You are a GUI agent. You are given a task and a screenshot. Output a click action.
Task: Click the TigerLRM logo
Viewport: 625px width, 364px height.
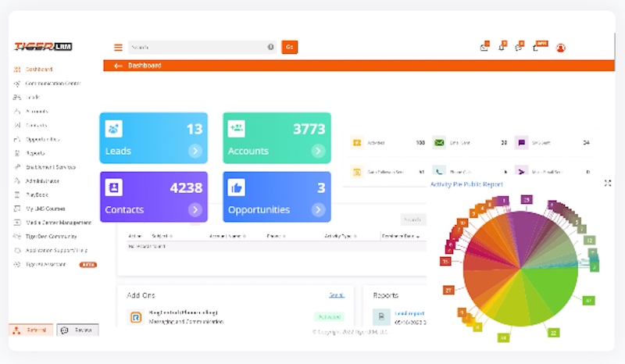click(x=43, y=46)
